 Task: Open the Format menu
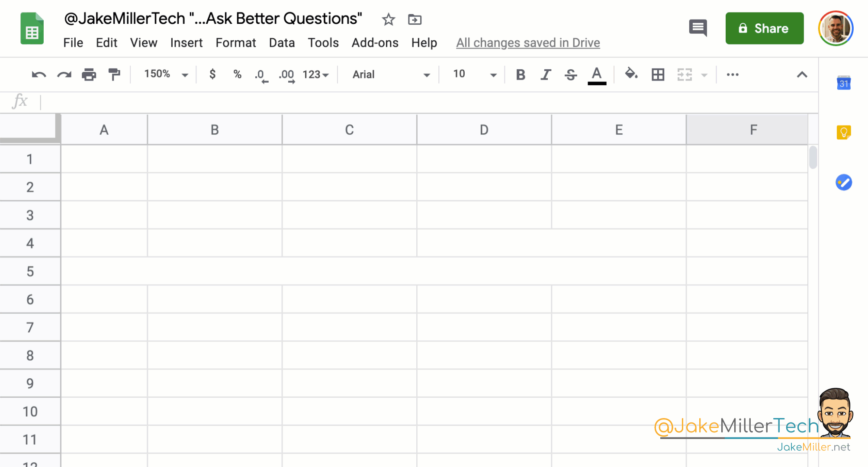[x=235, y=42]
